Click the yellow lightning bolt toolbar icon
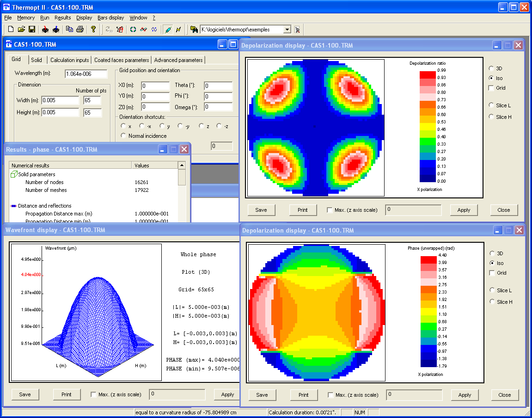532x418 pixels. 178,30
